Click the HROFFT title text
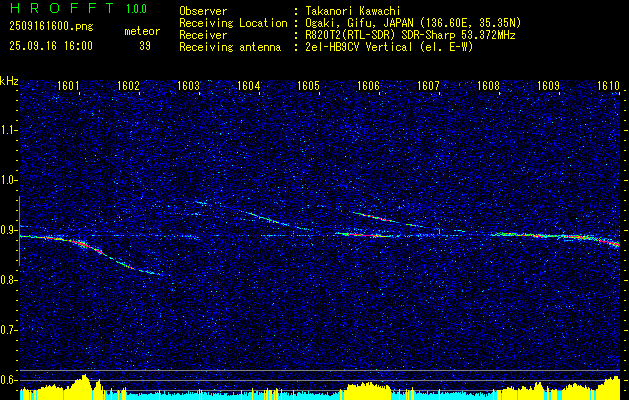 tap(62, 8)
